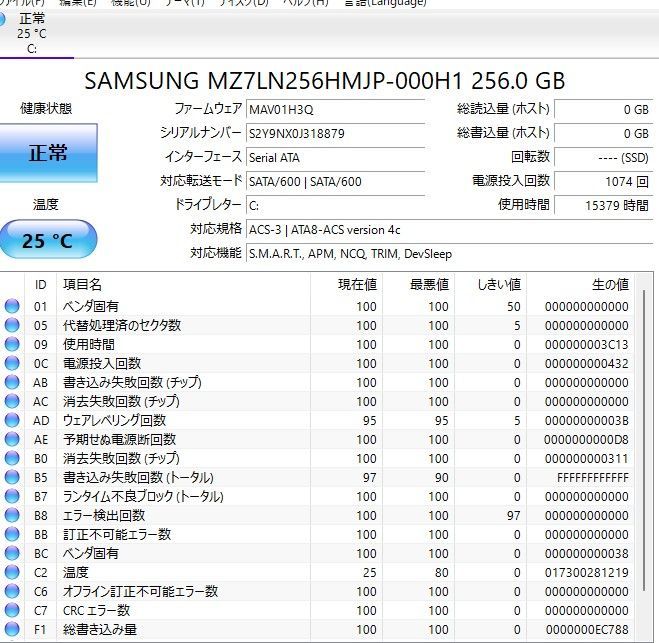Image resolution: width=659 pixels, height=643 pixels.
Task: Click the status orb for row B5
Action: coord(12,477)
